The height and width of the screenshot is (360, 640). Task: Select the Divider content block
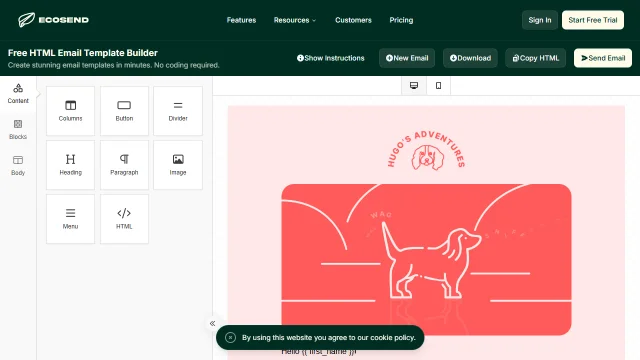[178, 111]
